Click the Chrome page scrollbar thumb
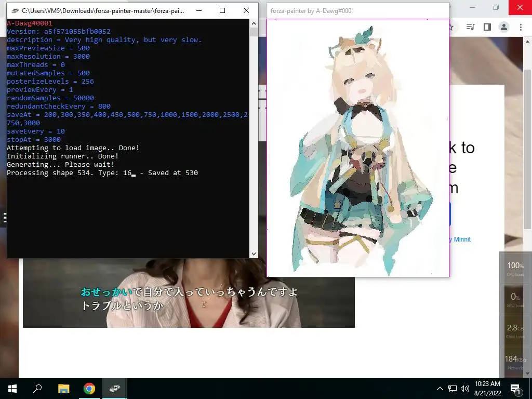The height and width of the screenshot is (399, 532). click(x=527, y=149)
